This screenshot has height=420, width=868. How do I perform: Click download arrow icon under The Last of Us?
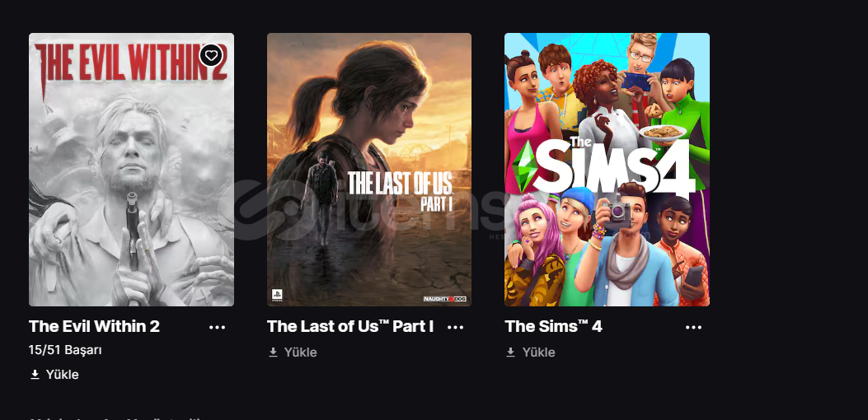[x=273, y=352]
